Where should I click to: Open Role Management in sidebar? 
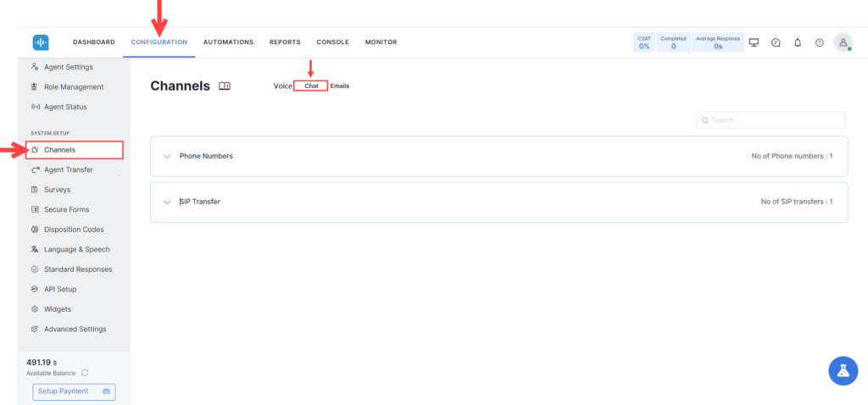tap(73, 86)
